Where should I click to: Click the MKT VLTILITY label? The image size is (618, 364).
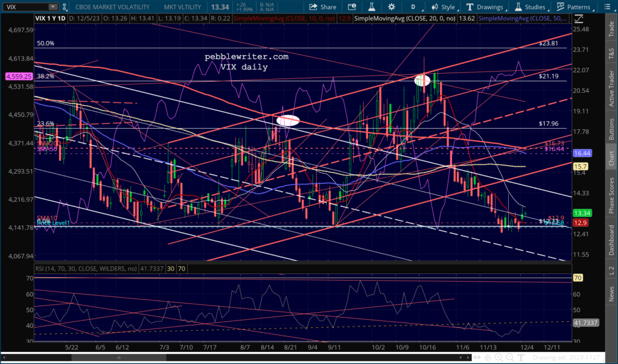pyautogui.click(x=182, y=7)
